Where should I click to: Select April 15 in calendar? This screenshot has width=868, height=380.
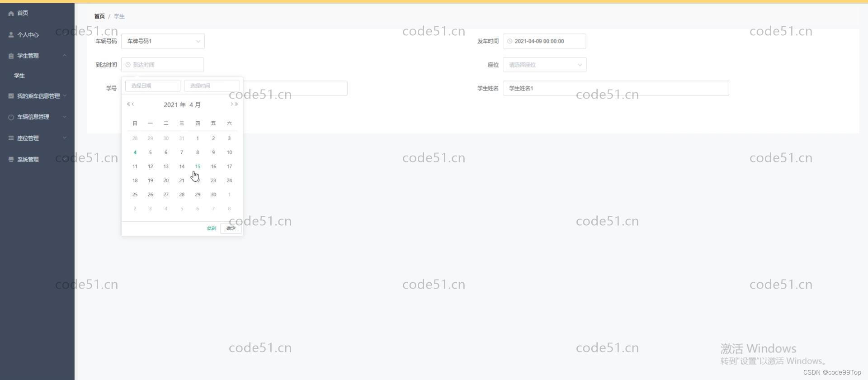pyautogui.click(x=198, y=166)
